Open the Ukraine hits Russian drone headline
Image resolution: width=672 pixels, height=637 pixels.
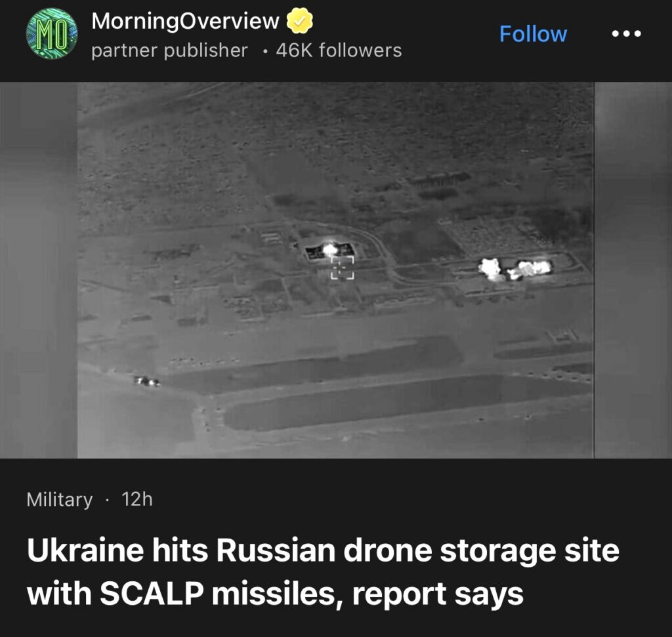323,550
